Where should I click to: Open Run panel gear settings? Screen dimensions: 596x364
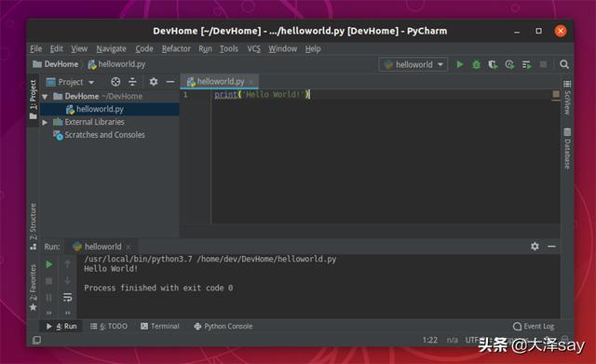coord(535,246)
